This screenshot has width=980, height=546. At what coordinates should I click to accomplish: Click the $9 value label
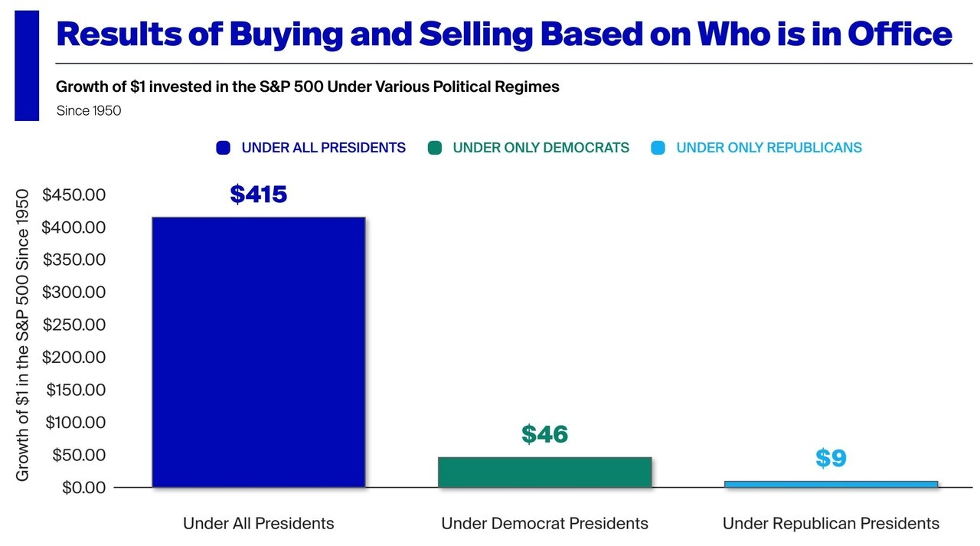tap(831, 458)
